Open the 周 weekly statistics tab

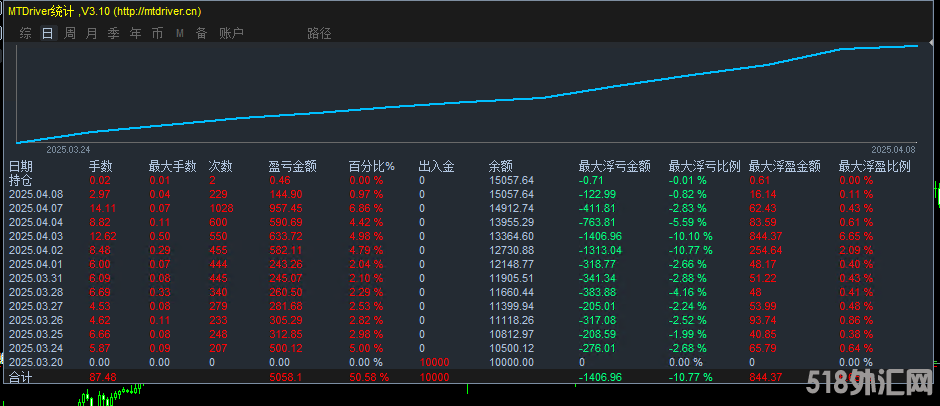(70, 33)
